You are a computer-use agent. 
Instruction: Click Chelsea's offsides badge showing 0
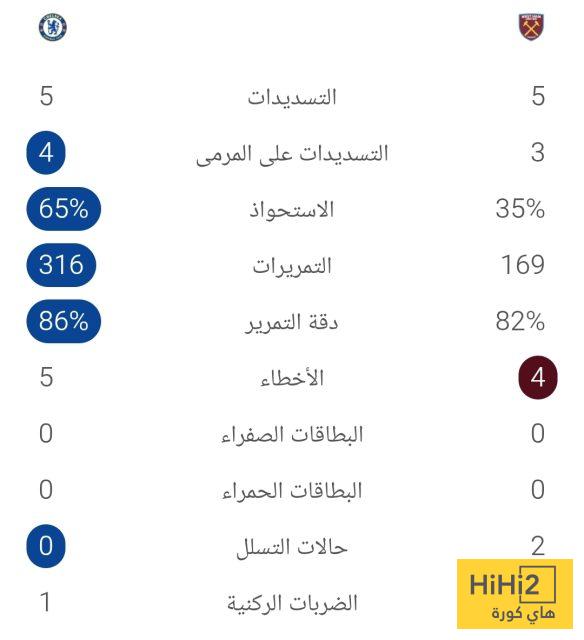point(46,546)
